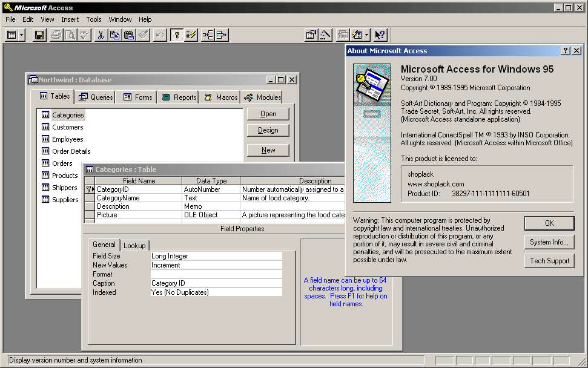
Task: Click the New button in Northwind window
Action: [x=268, y=150]
